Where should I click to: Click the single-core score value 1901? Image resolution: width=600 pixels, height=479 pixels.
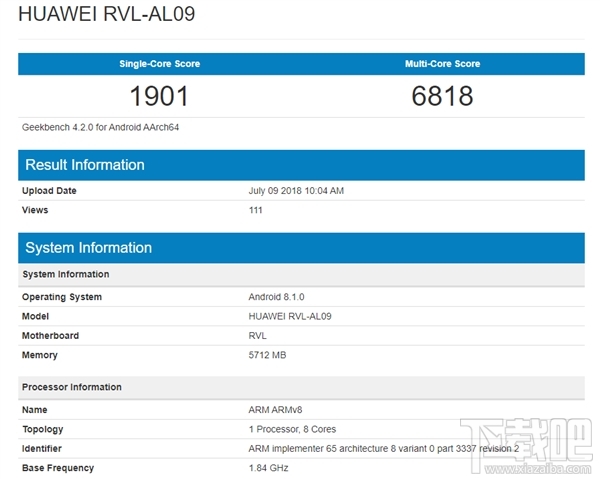pos(159,96)
